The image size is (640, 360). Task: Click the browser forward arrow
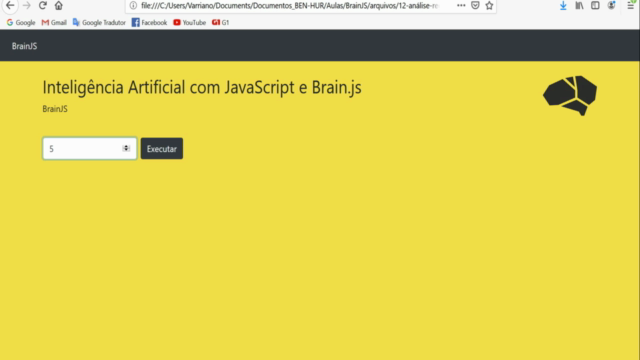click(x=27, y=5)
